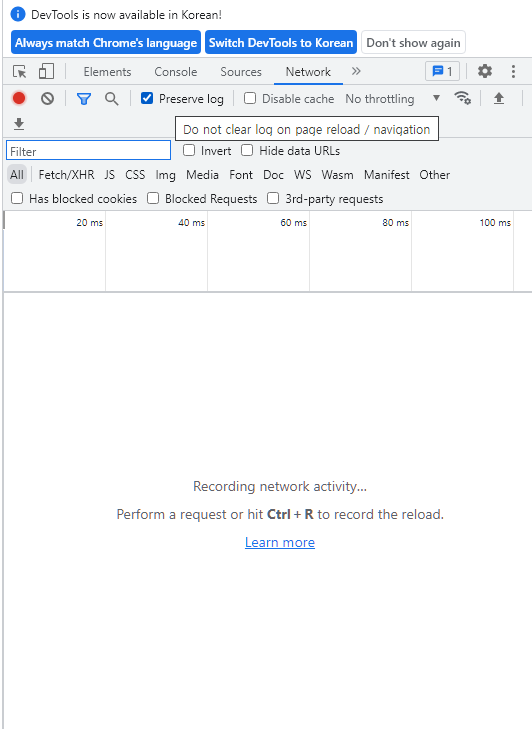Image resolution: width=532 pixels, height=729 pixels.
Task: Switch to the Elements tab
Action: [x=107, y=72]
